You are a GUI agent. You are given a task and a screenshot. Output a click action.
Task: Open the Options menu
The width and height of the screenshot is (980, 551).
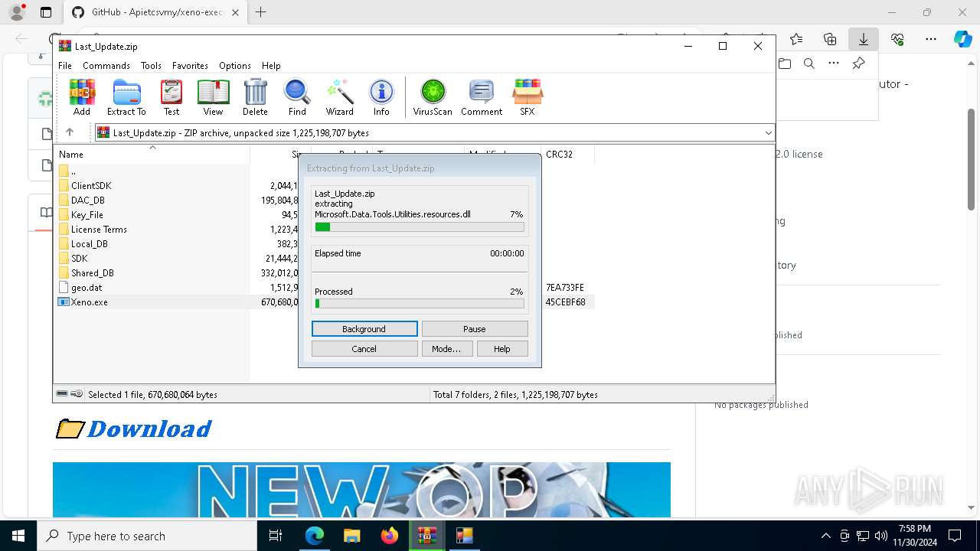pyautogui.click(x=235, y=66)
